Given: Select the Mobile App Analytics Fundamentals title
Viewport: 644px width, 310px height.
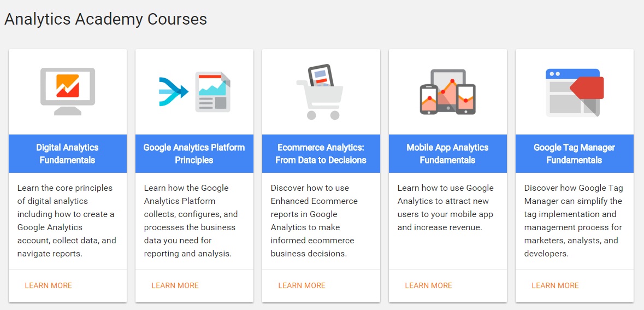Looking at the screenshot, I should coord(448,153).
